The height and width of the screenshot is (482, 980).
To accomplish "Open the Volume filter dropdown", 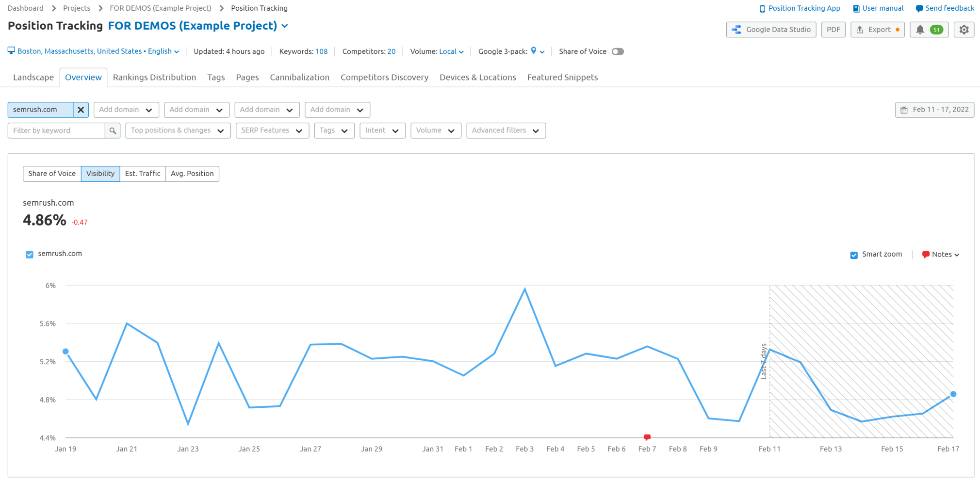I will 436,130.
